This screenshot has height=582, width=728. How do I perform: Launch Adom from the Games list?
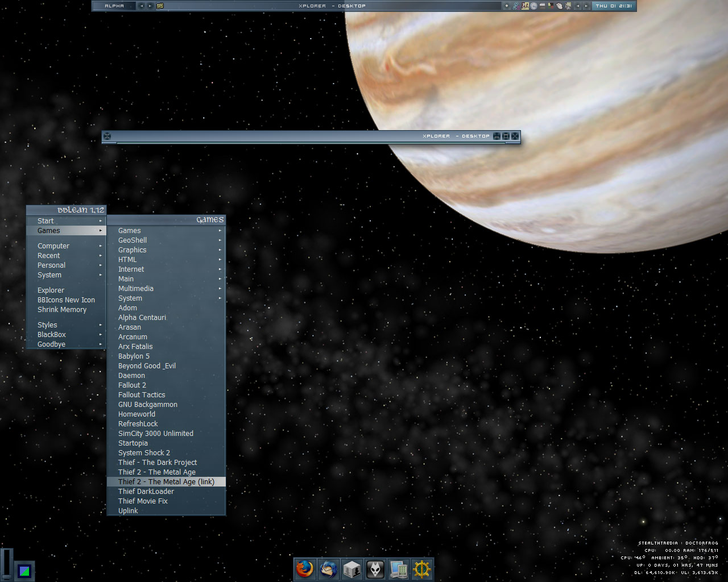click(x=167, y=308)
